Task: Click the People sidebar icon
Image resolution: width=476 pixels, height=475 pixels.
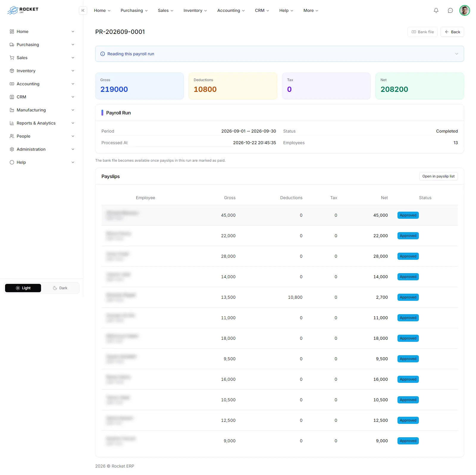Action: point(12,136)
